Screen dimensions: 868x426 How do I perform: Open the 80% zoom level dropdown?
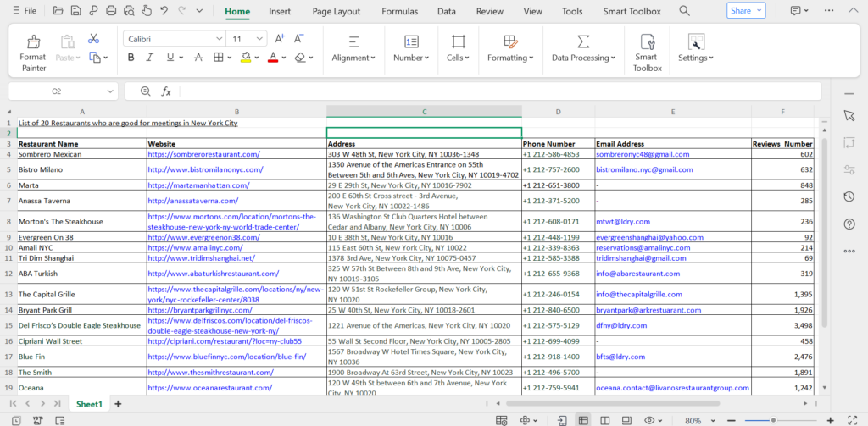click(713, 420)
